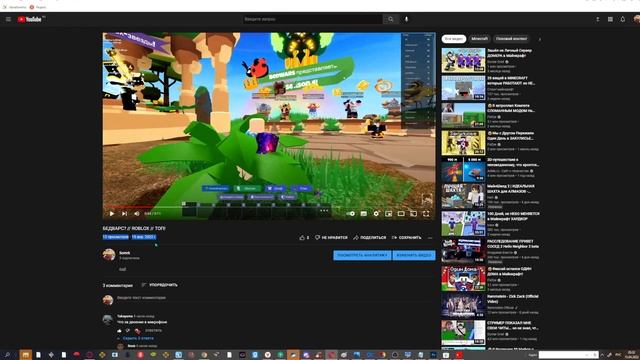Select the Minecraft filter chip
Screen dimensions: 640x360
point(480,39)
